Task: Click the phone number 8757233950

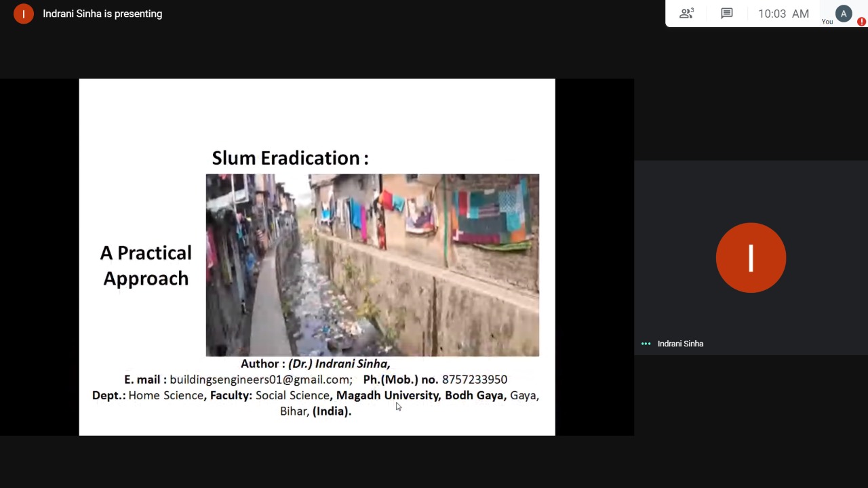Action: click(x=475, y=380)
